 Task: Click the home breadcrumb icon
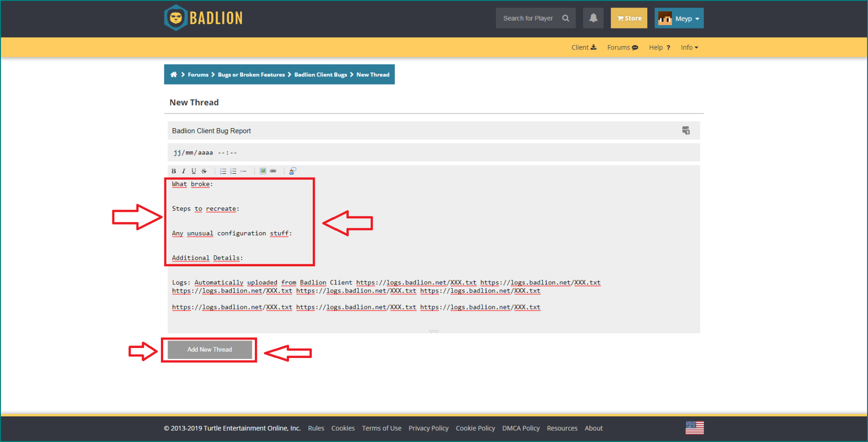point(174,75)
